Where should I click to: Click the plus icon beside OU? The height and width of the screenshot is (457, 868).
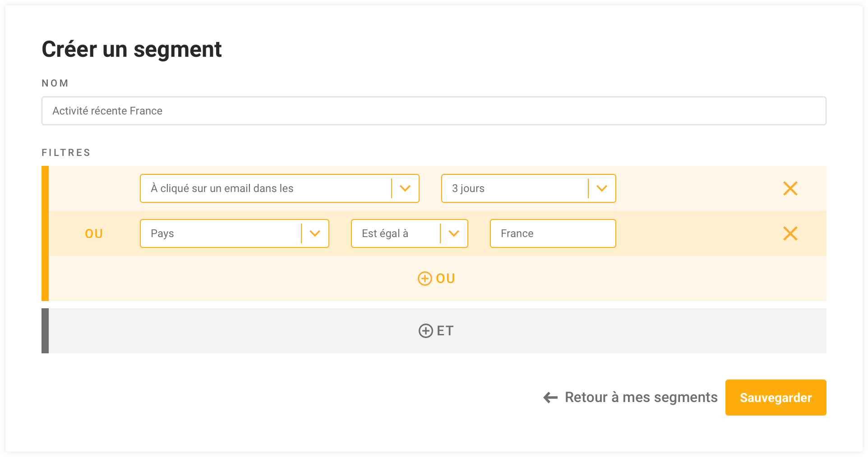click(425, 279)
